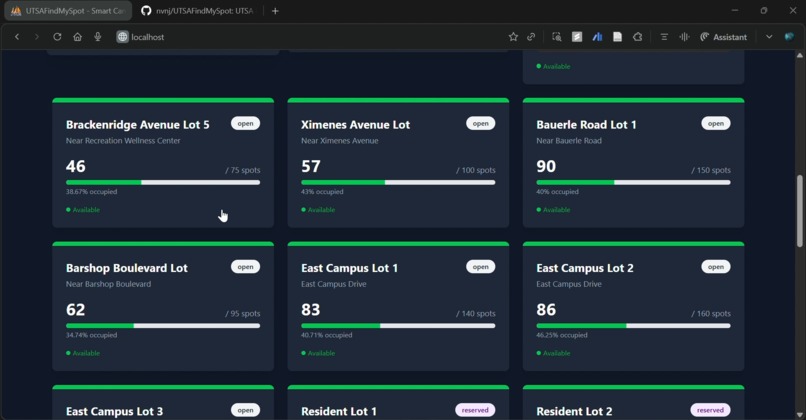This screenshot has height=420, width=806.
Task: Open the reading list lines icon
Action: coord(664,37)
